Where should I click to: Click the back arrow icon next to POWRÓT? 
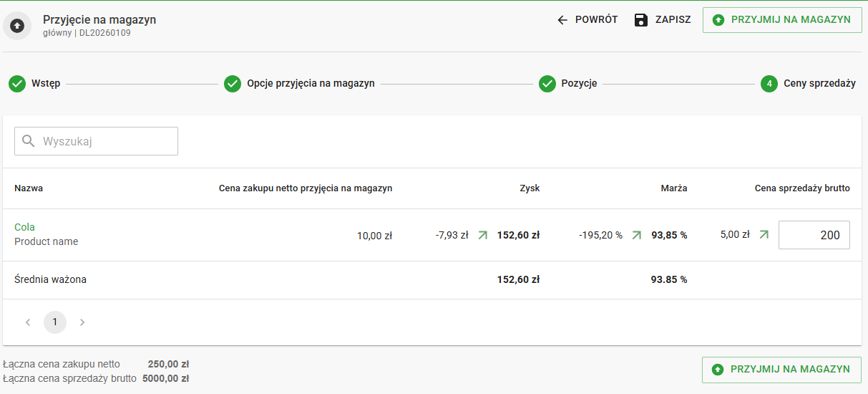pos(562,20)
